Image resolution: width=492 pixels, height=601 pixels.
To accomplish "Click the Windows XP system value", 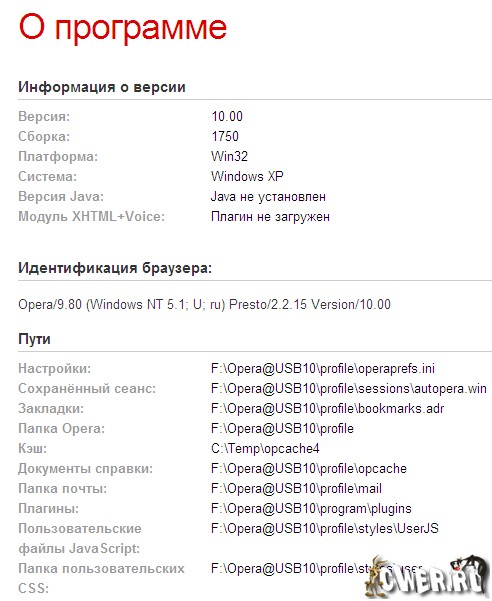I will 247,176.
